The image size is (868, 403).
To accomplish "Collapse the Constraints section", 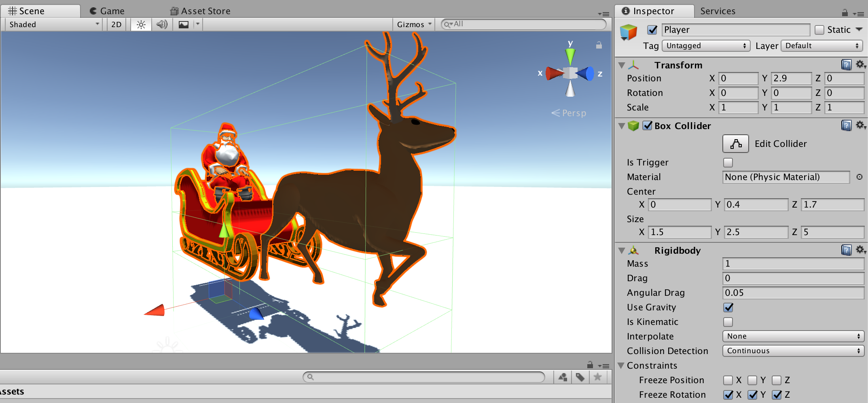I will 621,365.
